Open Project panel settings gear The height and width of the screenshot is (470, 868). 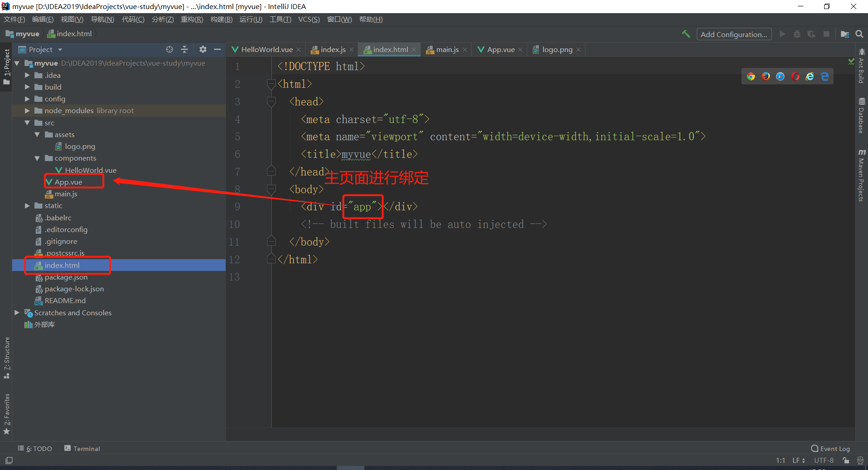(x=203, y=49)
